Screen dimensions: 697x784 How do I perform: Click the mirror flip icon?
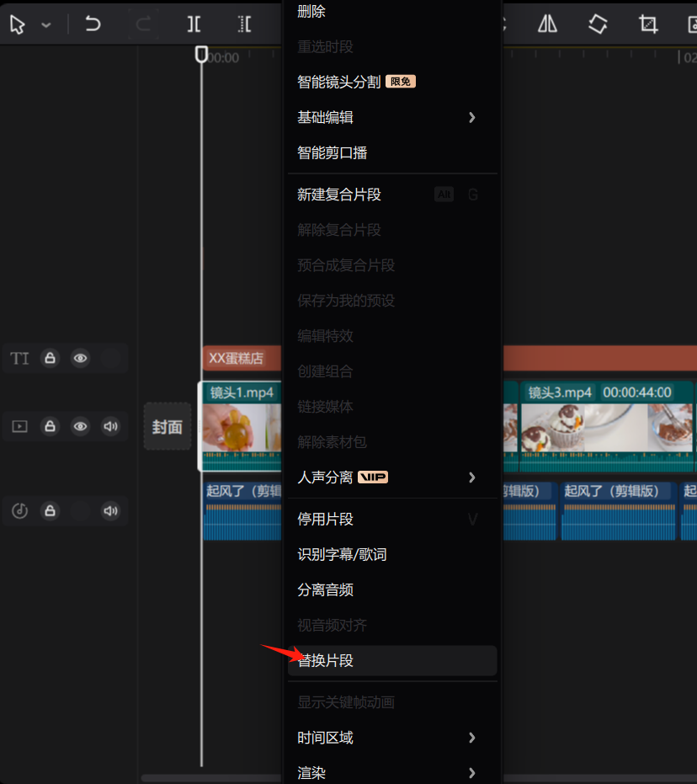pos(548,24)
